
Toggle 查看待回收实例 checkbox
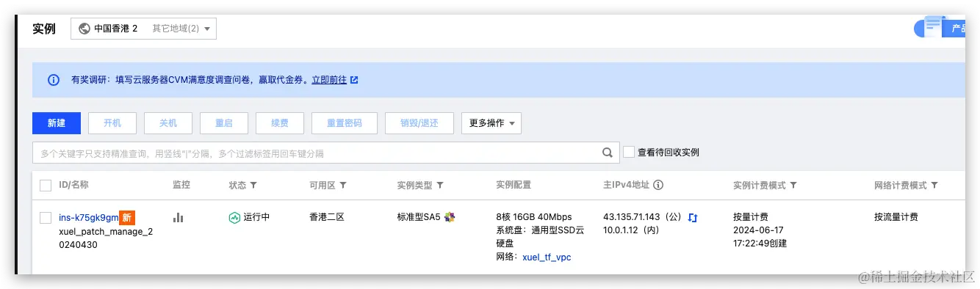(629, 152)
